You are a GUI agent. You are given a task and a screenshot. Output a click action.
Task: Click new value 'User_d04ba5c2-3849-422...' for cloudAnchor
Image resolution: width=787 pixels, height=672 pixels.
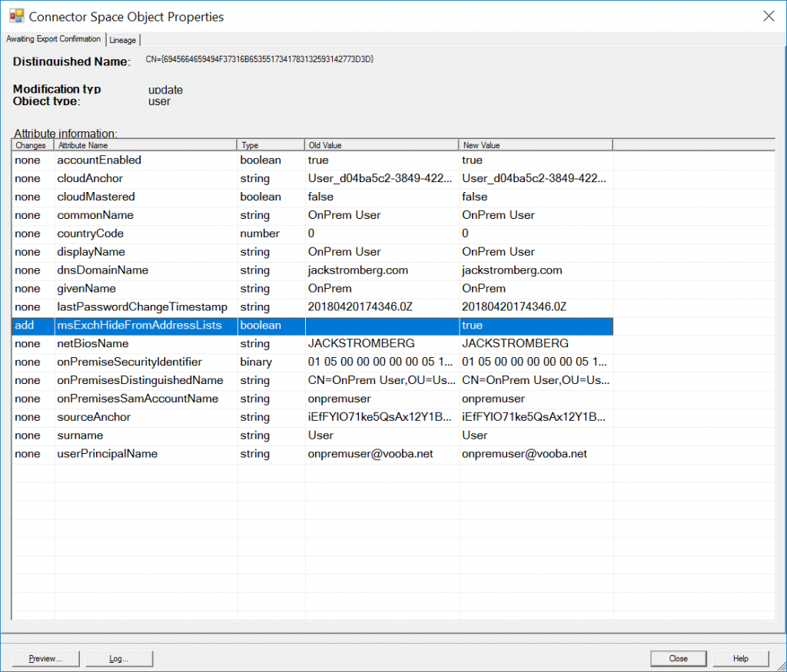click(534, 178)
